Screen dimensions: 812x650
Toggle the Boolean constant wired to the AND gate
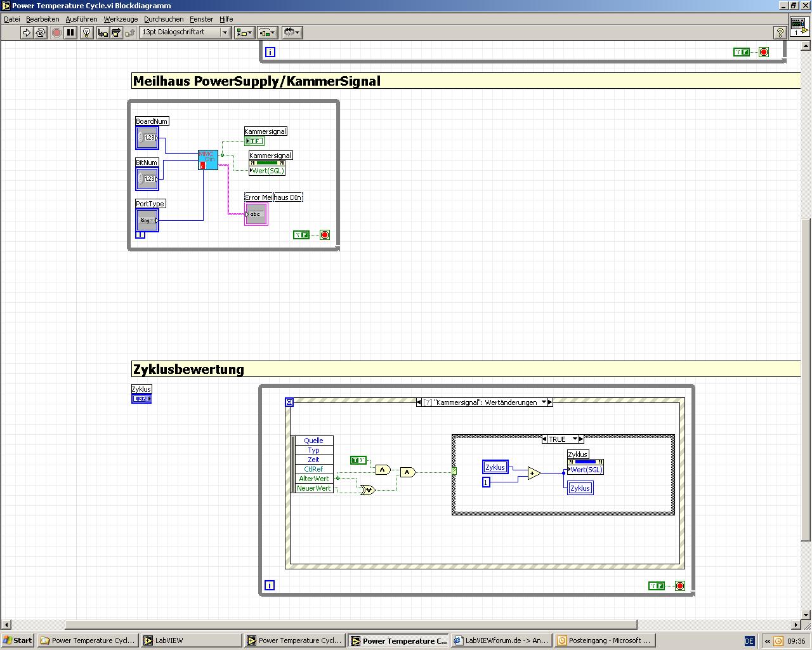tap(358, 460)
